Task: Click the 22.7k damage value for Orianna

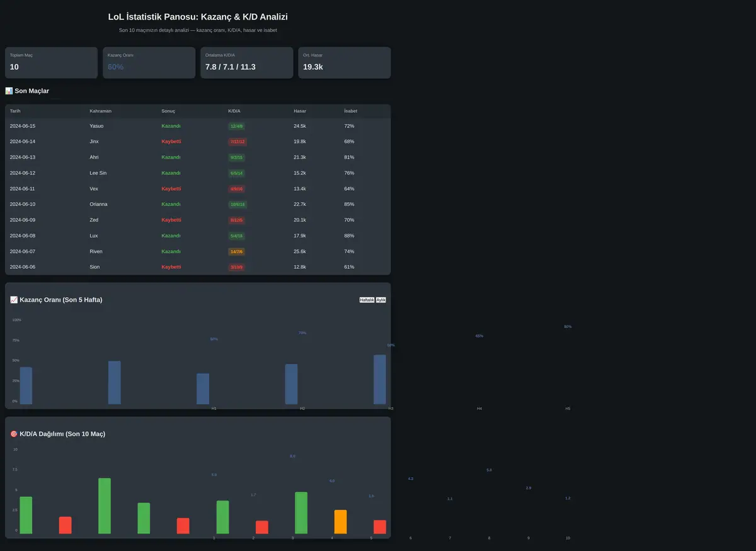Action: click(x=300, y=204)
